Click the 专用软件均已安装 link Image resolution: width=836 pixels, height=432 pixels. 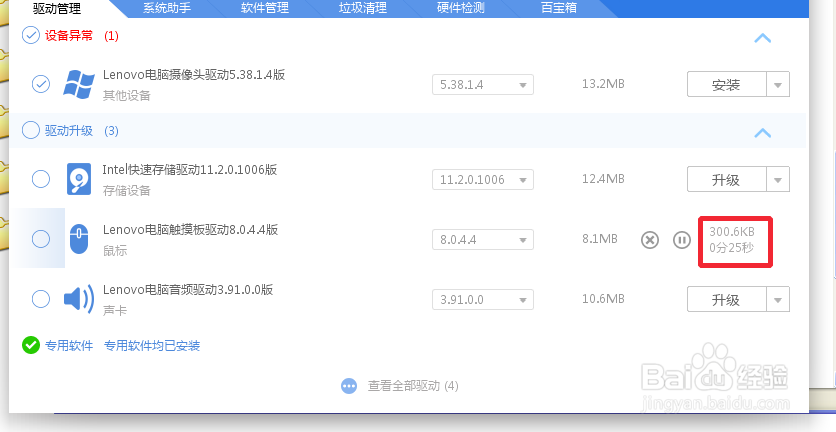pyautogui.click(x=152, y=346)
